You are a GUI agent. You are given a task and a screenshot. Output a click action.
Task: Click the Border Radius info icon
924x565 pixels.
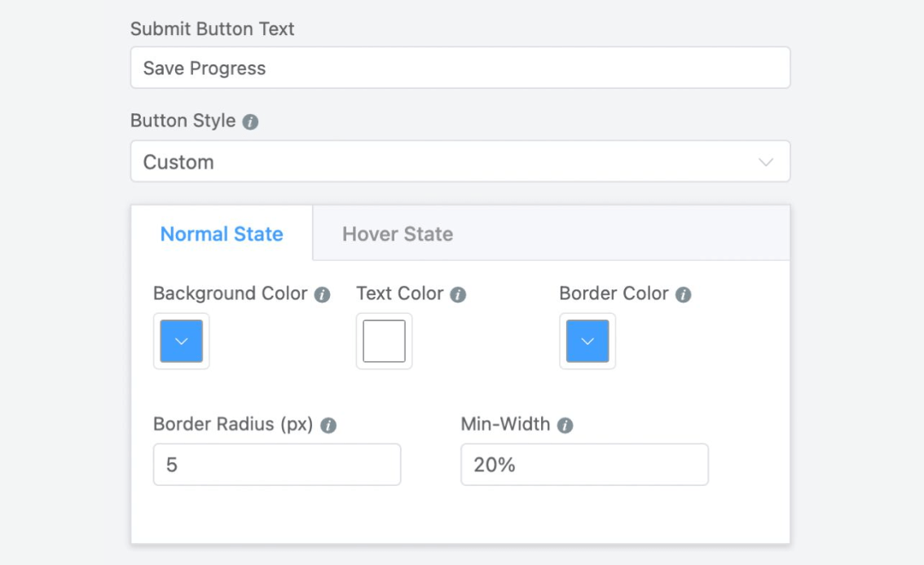tap(328, 426)
